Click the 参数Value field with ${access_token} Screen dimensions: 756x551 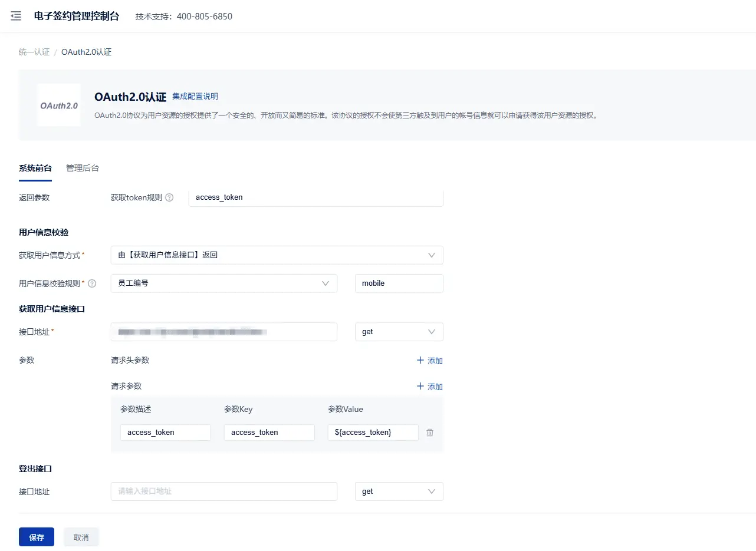pyautogui.click(x=373, y=433)
